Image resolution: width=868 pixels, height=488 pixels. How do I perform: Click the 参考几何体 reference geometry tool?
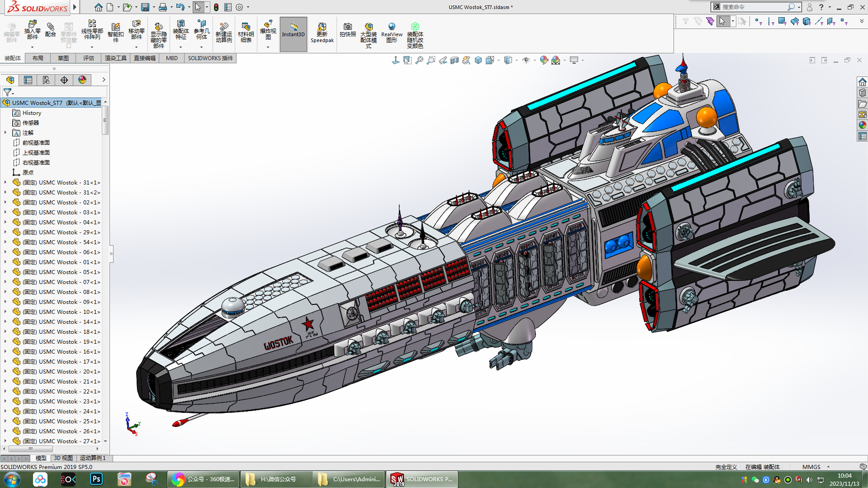[x=202, y=30]
